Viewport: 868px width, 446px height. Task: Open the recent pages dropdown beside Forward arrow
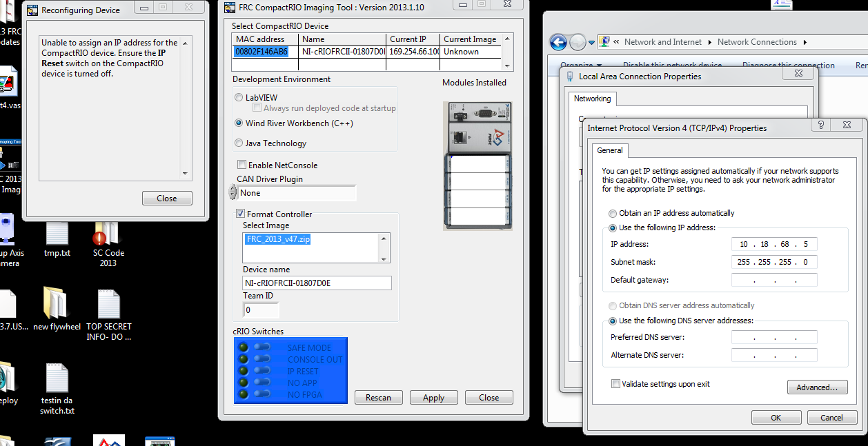pos(593,43)
